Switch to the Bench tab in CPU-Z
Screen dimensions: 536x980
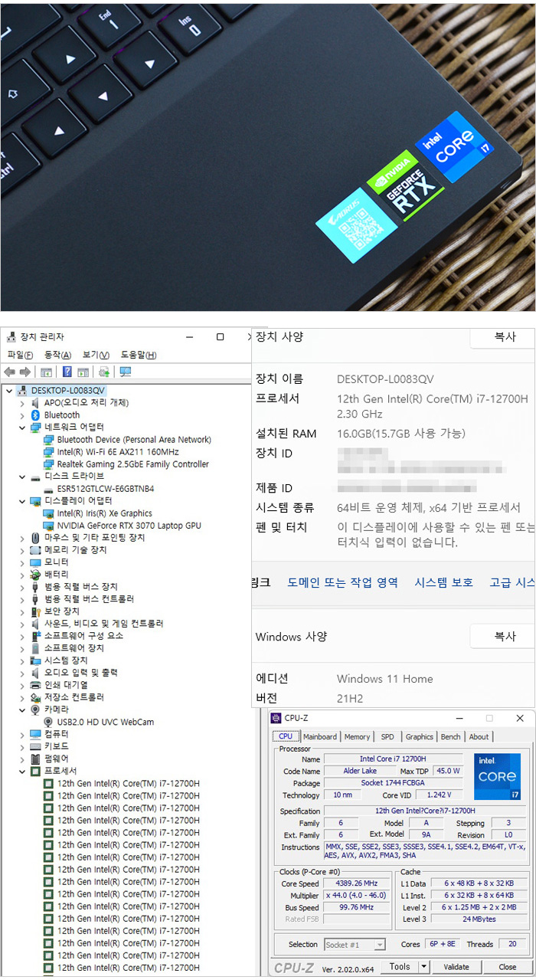pyautogui.click(x=451, y=736)
